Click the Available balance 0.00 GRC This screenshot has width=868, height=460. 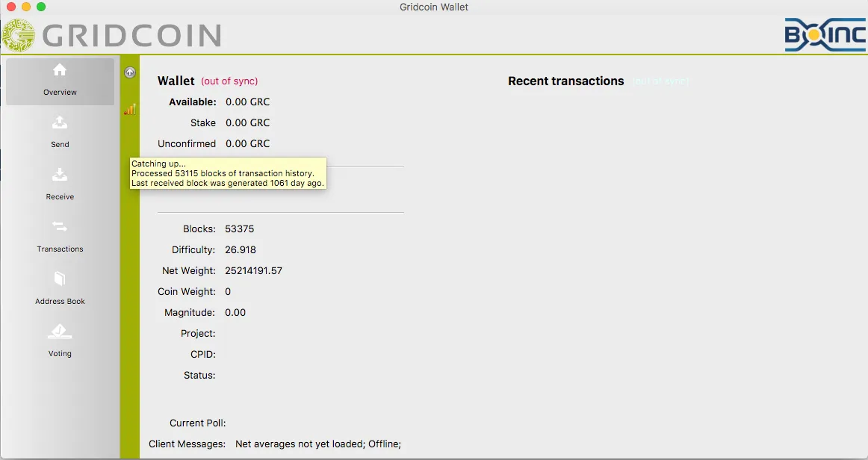point(247,102)
